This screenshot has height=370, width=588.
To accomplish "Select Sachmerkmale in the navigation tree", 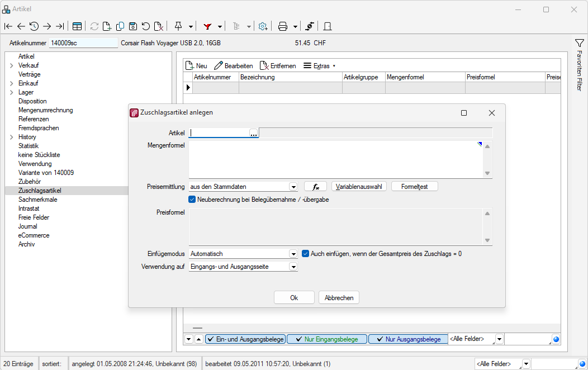I will 38,200.
